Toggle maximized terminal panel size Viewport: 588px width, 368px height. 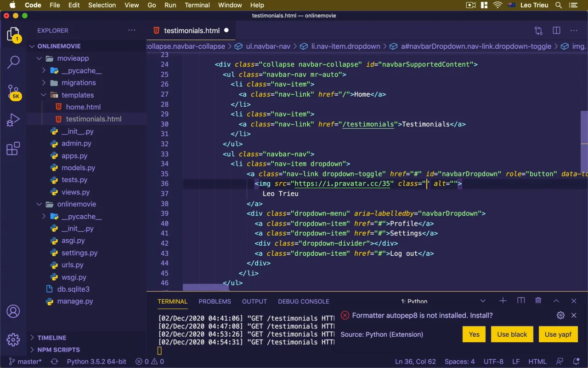556,301
